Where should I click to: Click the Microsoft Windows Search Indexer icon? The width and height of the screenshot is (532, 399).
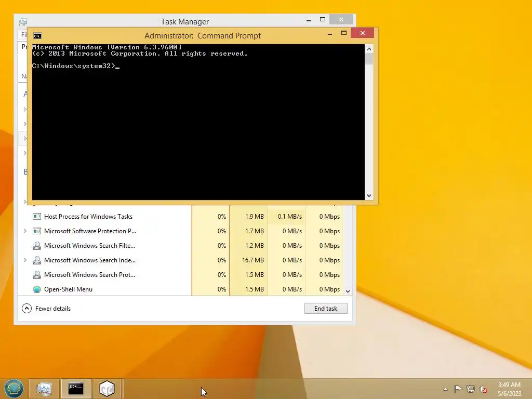point(37,260)
